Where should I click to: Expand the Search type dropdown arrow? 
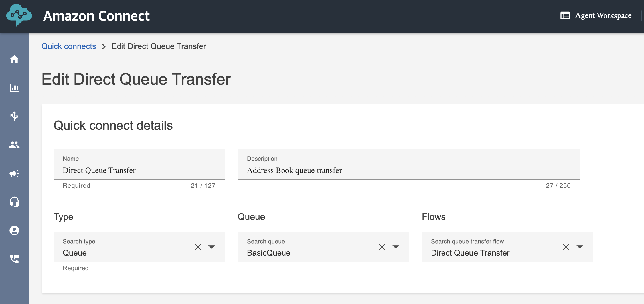coord(212,247)
